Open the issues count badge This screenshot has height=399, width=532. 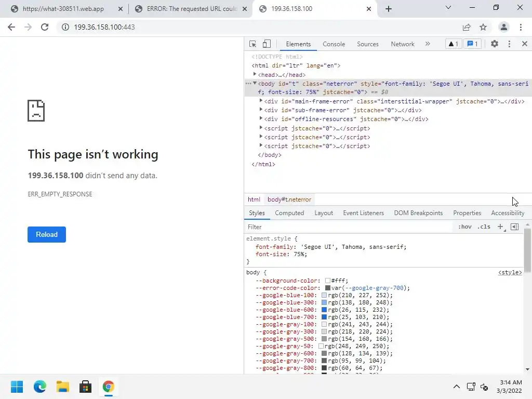click(x=473, y=44)
